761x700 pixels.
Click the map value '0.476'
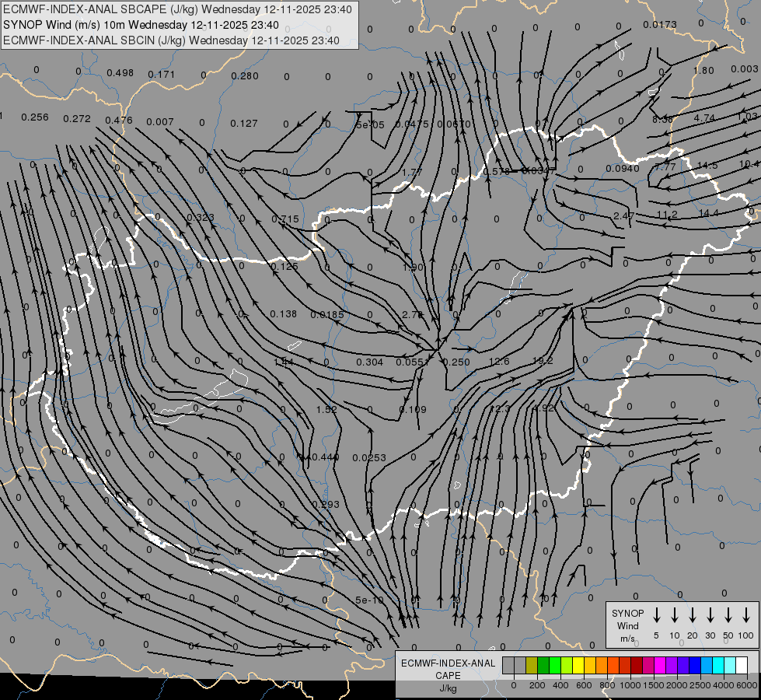tap(119, 120)
